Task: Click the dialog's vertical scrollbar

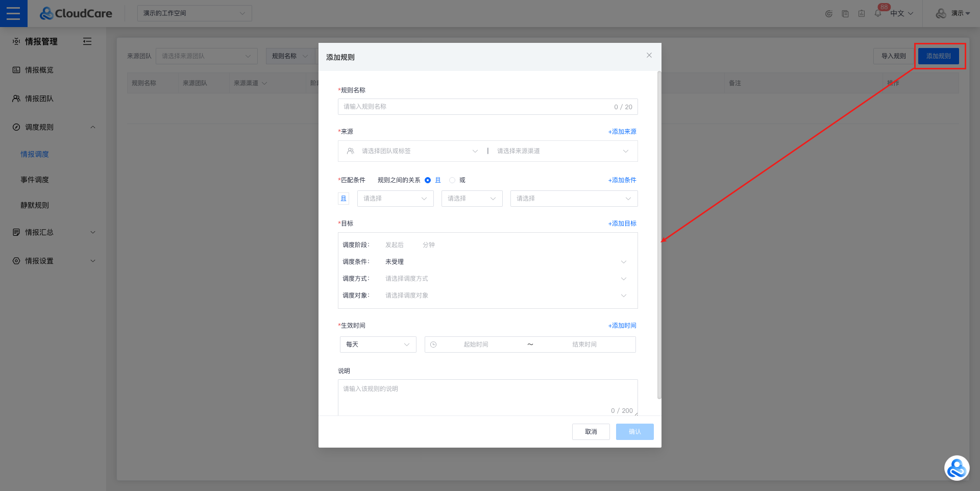Action: (659, 235)
